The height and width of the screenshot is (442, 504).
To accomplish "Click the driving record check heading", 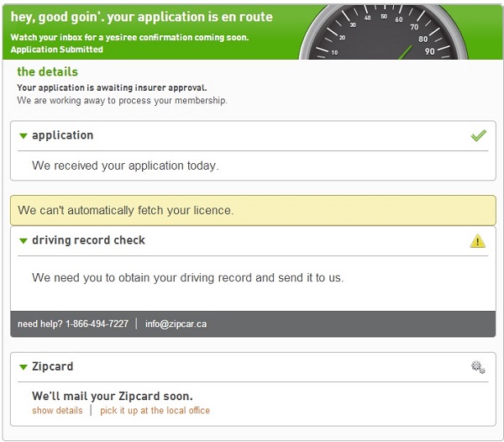I will (x=88, y=240).
